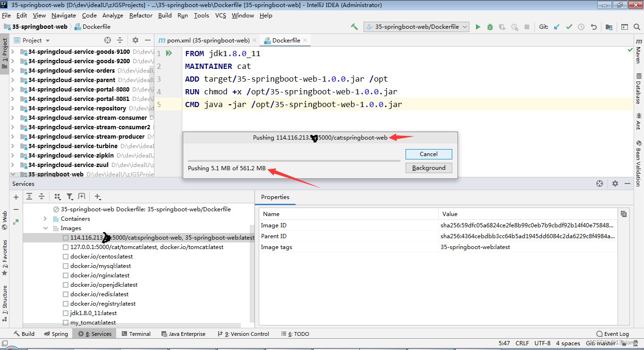Image resolution: width=644 pixels, height=350 pixels.
Task: Click green double-arrow run gutter icon on line 1
Action: coord(169,53)
